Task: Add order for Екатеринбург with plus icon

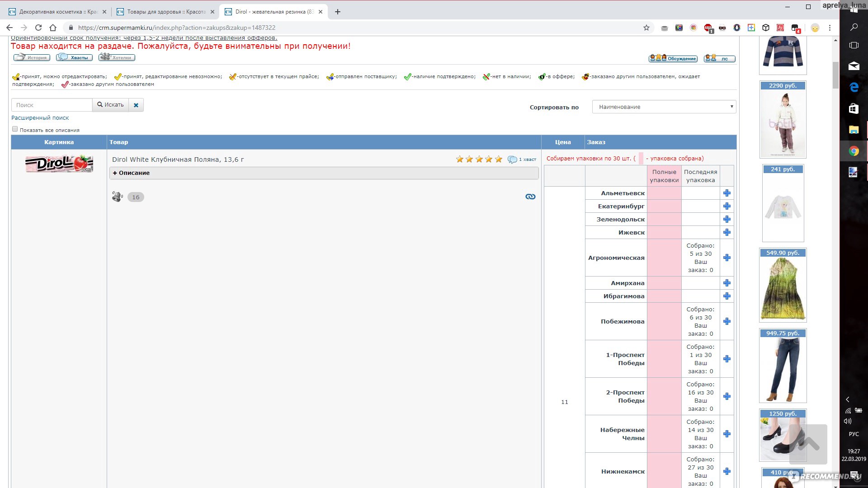Action: point(726,206)
